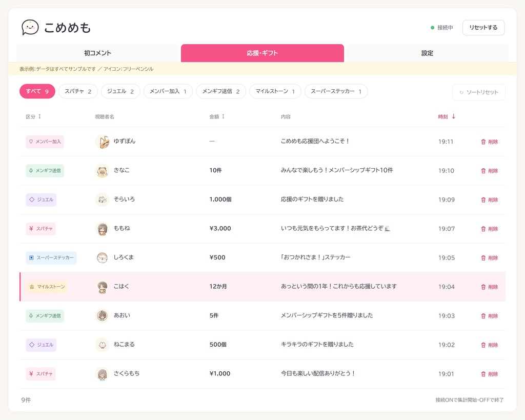The image size is (525, 420).
Task: Click the 12か月 amount cell
Action: [218, 286]
